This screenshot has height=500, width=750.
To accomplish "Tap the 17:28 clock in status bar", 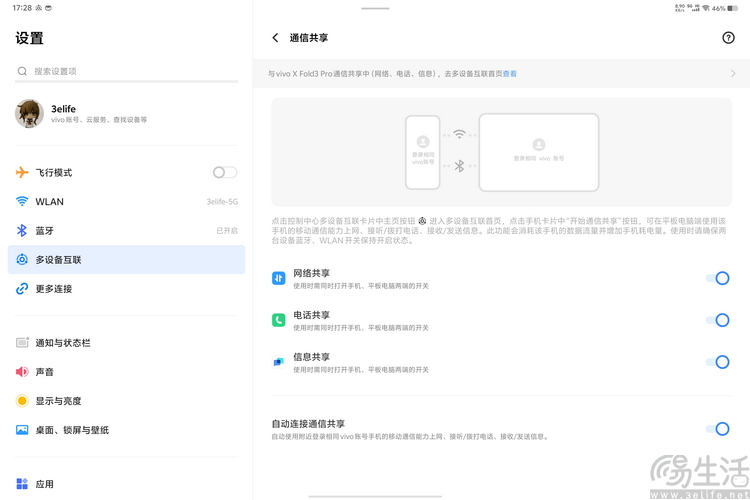I will coord(22,8).
